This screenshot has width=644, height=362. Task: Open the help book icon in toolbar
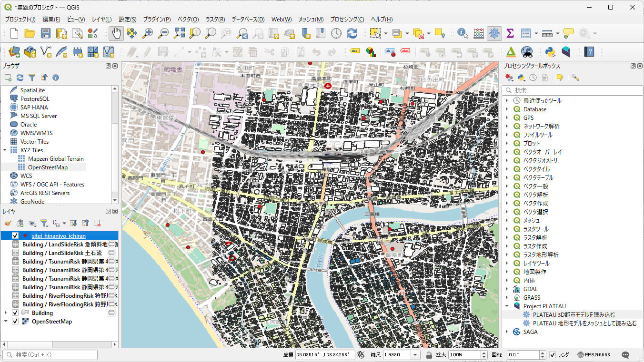coord(589,51)
